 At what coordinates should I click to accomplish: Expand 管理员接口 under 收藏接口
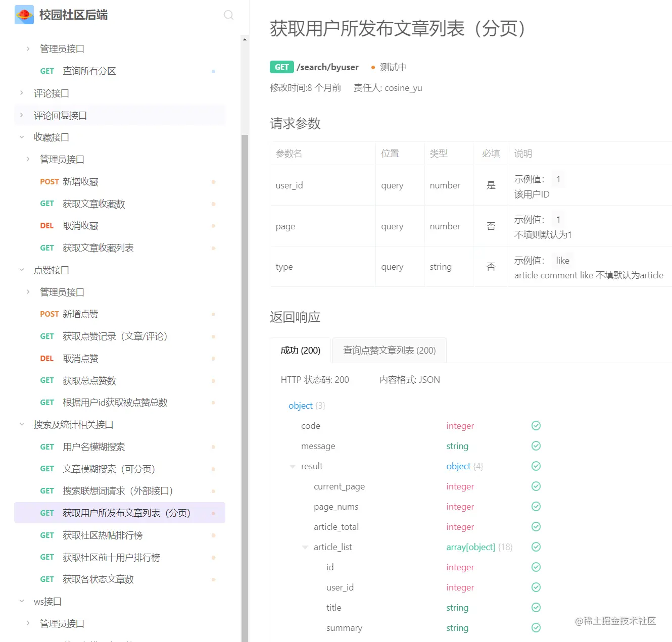(28, 159)
